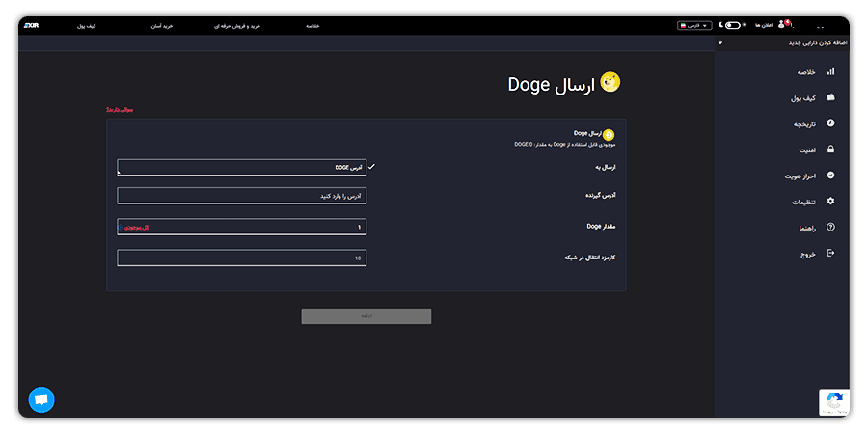The image size is (868, 434).
Task: Click the grey ادامه continue button
Action: pos(366,316)
